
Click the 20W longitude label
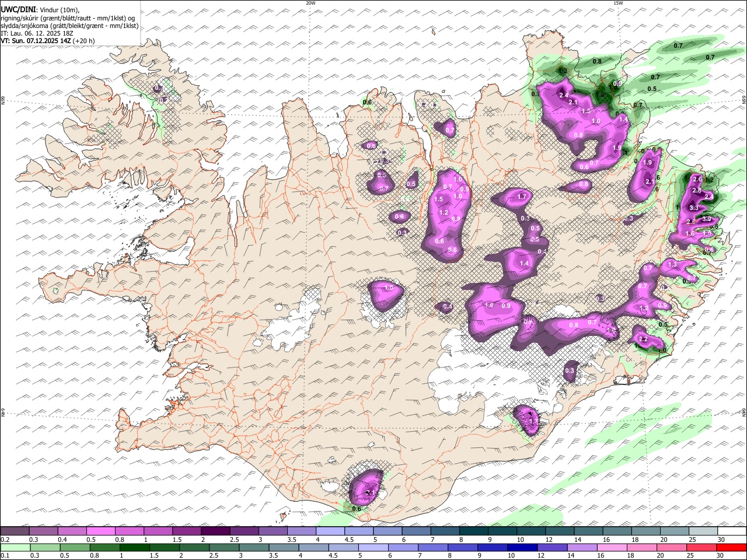(310, 3)
